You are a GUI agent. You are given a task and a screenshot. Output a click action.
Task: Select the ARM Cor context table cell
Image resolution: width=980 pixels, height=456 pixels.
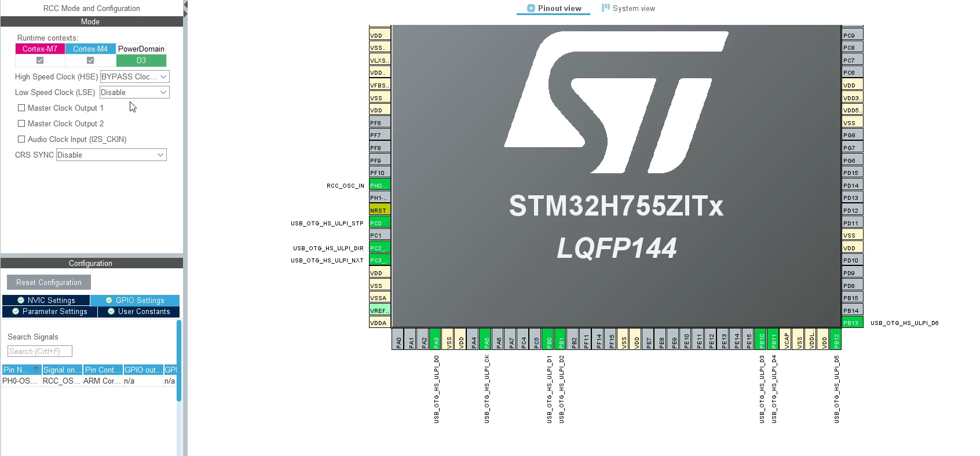[x=103, y=381]
